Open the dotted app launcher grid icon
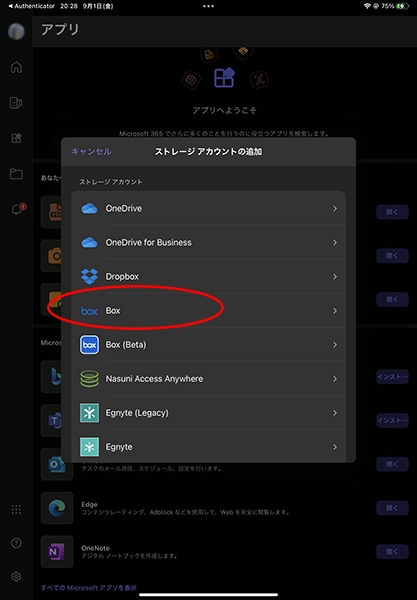This screenshot has height=600, width=417. [16, 509]
